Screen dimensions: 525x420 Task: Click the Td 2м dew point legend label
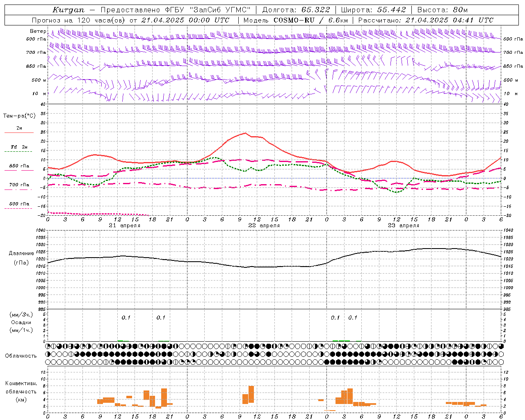[19, 147]
